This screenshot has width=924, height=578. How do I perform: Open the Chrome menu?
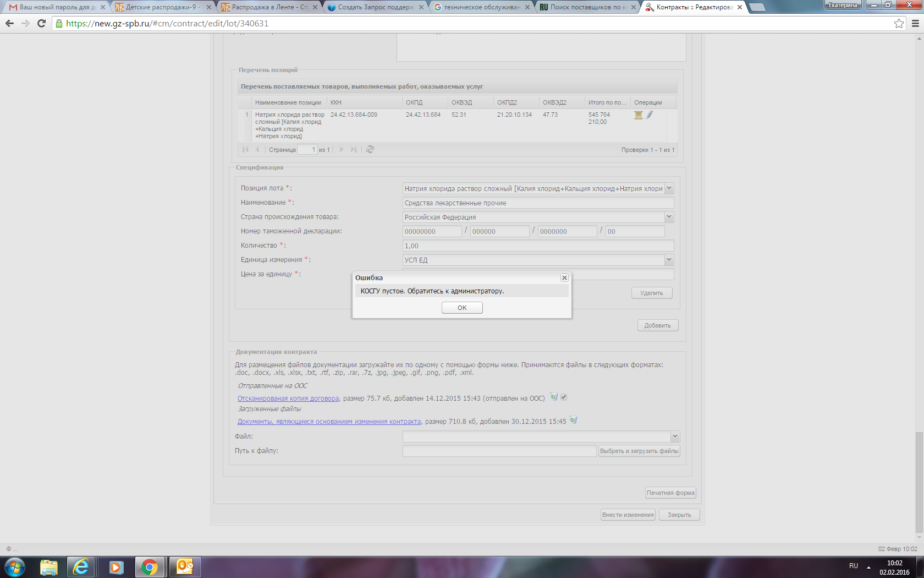tap(915, 23)
